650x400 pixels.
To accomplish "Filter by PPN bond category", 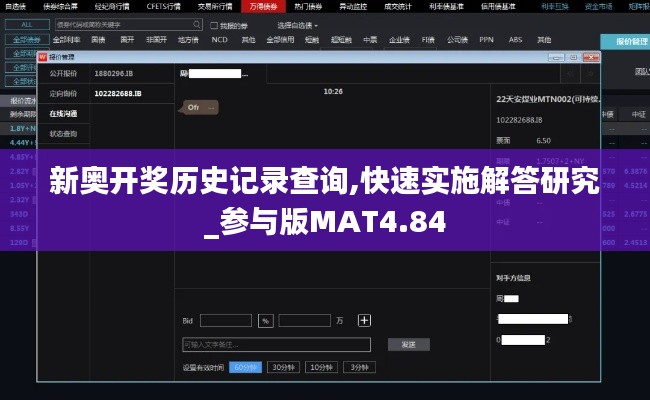I will 486,40.
